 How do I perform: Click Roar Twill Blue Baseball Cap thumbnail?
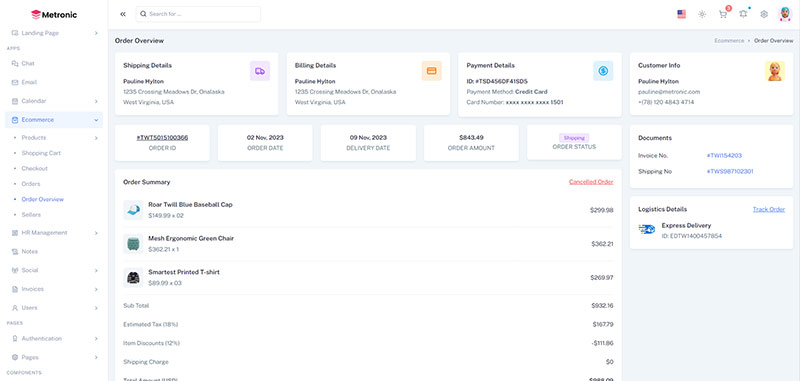[x=133, y=210]
